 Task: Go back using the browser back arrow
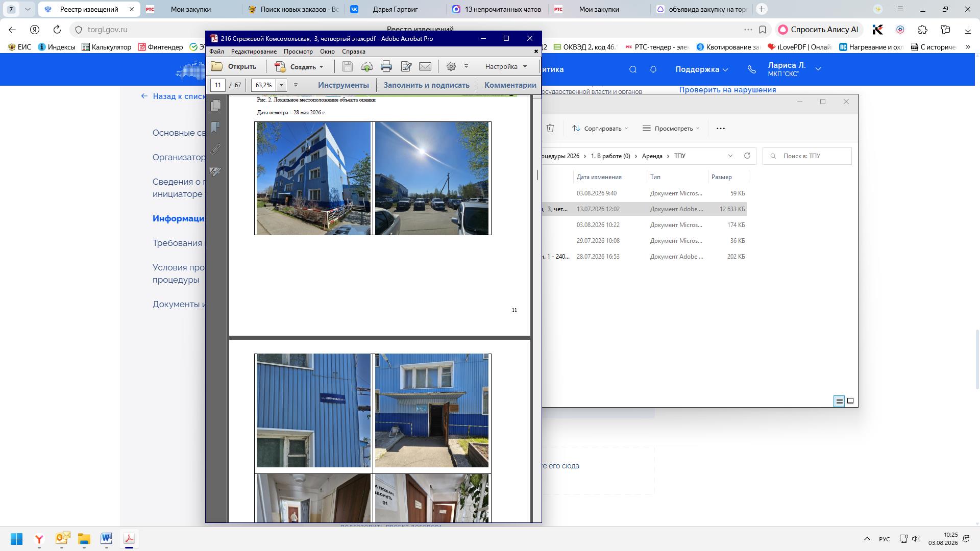pos(12,30)
